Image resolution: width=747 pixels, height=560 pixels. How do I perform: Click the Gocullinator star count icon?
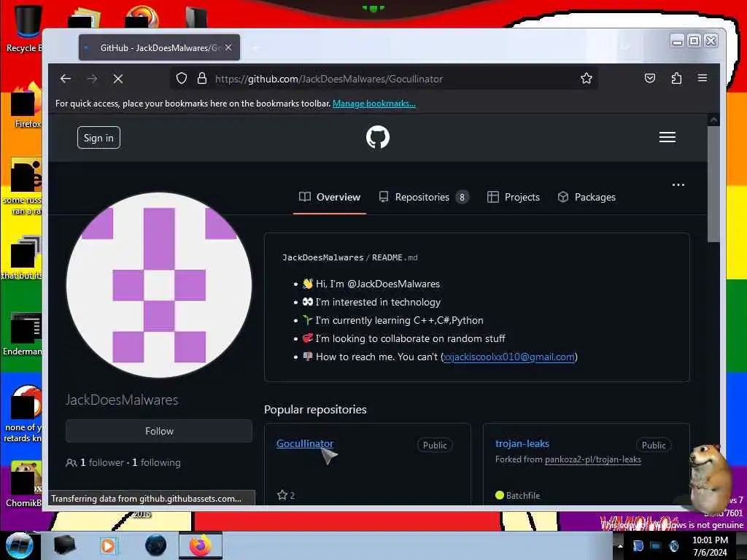point(282,495)
